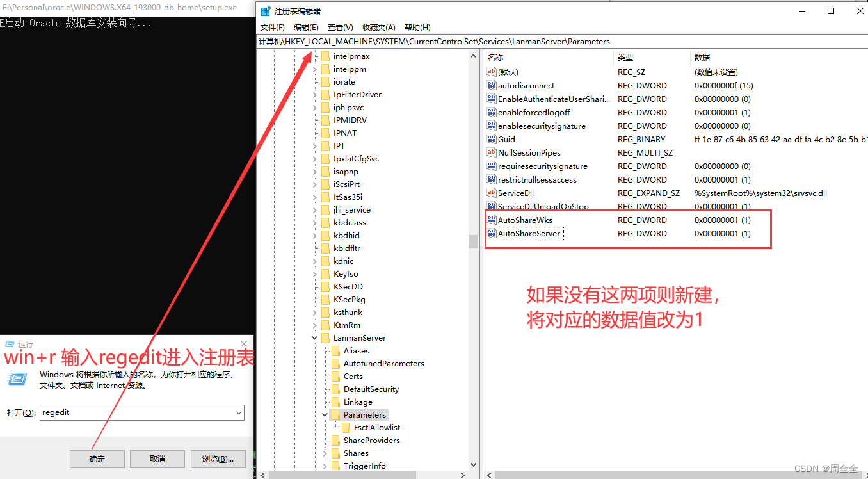
Task: Open the File menu 文件(F)
Action: tap(273, 27)
